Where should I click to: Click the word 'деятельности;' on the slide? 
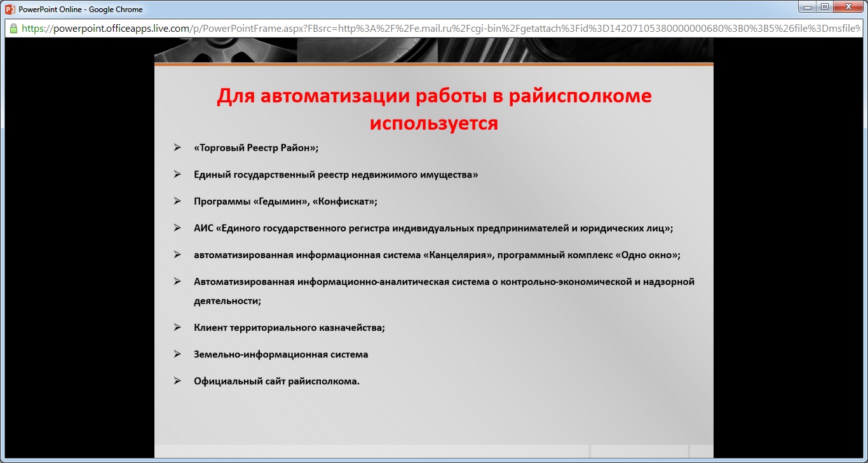click(x=227, y=301)
